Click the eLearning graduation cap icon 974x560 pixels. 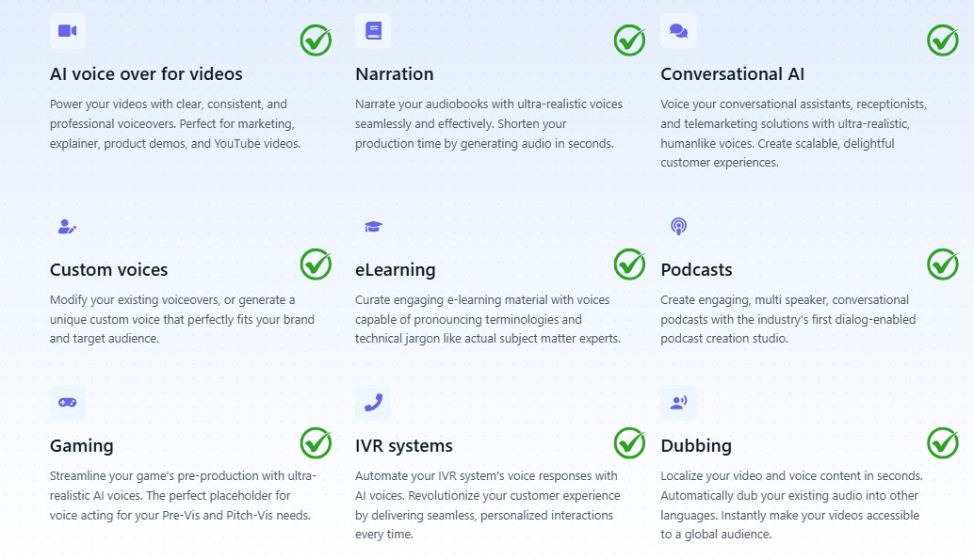373,227
